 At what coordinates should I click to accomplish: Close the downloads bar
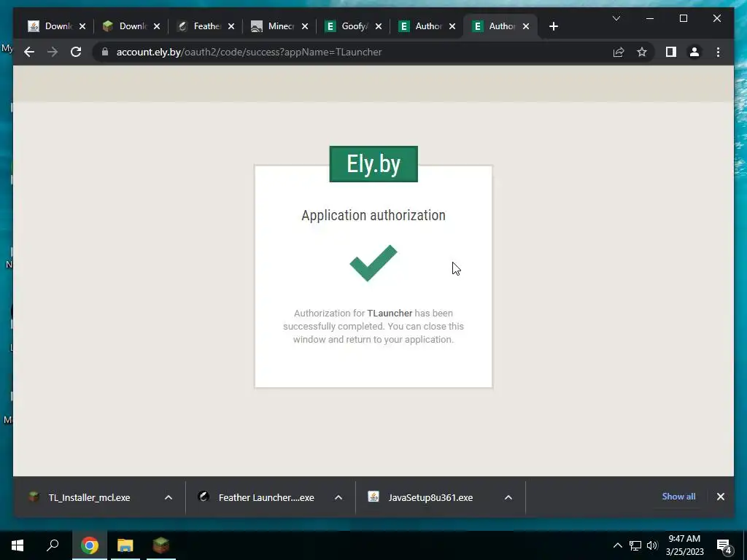click(x=720, y=497)
